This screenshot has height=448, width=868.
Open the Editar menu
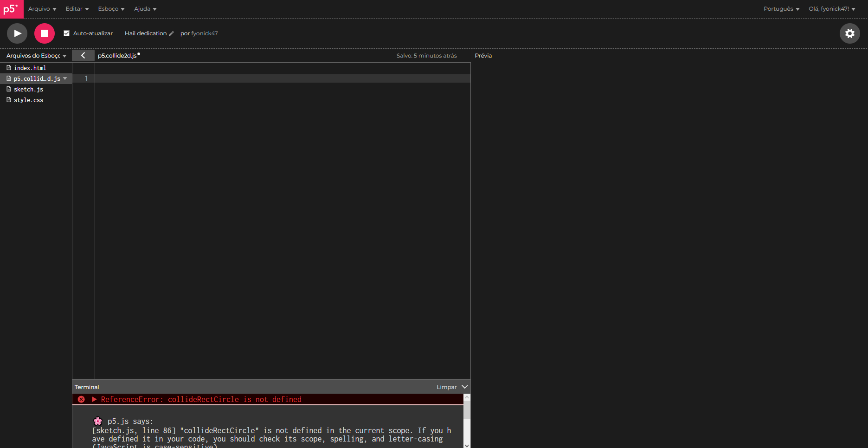pos(77,9)
